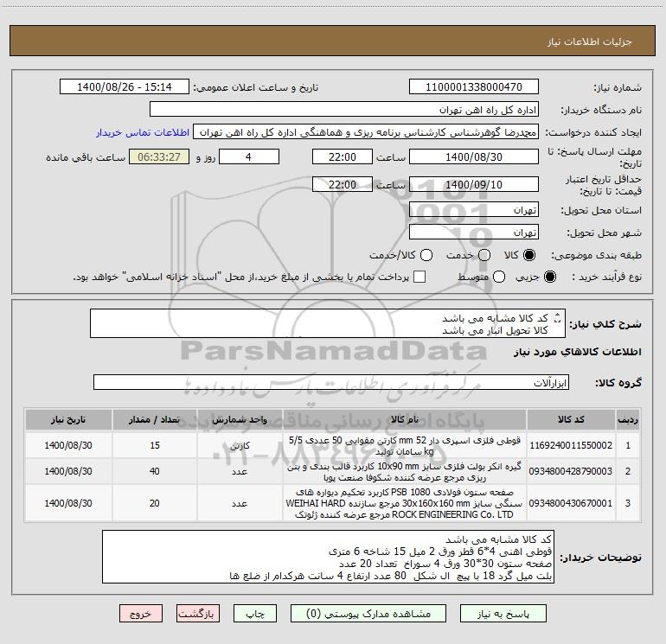Screen dimensions: 666x644
Task: Click product code 0934800430670001 cell
Action: click(571, 503)
